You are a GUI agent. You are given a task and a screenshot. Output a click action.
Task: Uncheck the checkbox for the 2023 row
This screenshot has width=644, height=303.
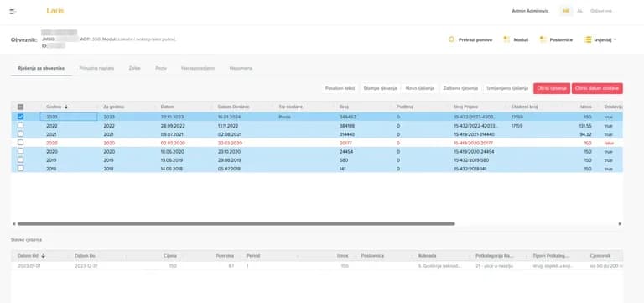20,117
